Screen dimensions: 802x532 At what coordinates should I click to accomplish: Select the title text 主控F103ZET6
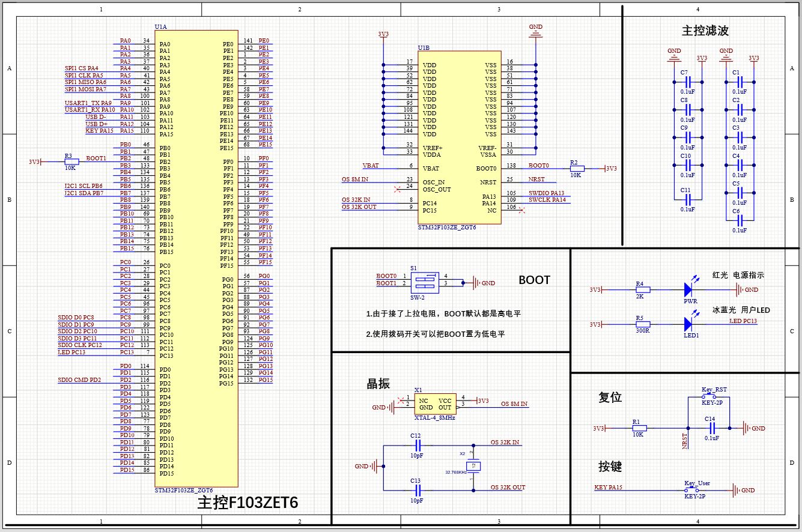248,503
